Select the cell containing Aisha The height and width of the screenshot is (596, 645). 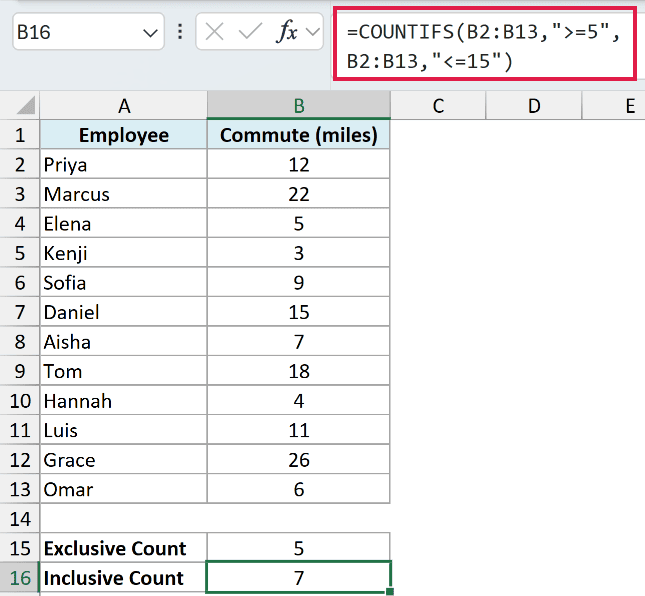pos(124,341)
